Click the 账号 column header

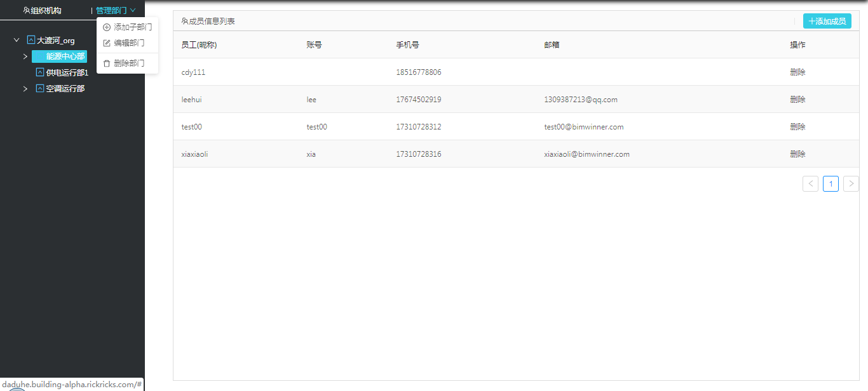(314, 45)
